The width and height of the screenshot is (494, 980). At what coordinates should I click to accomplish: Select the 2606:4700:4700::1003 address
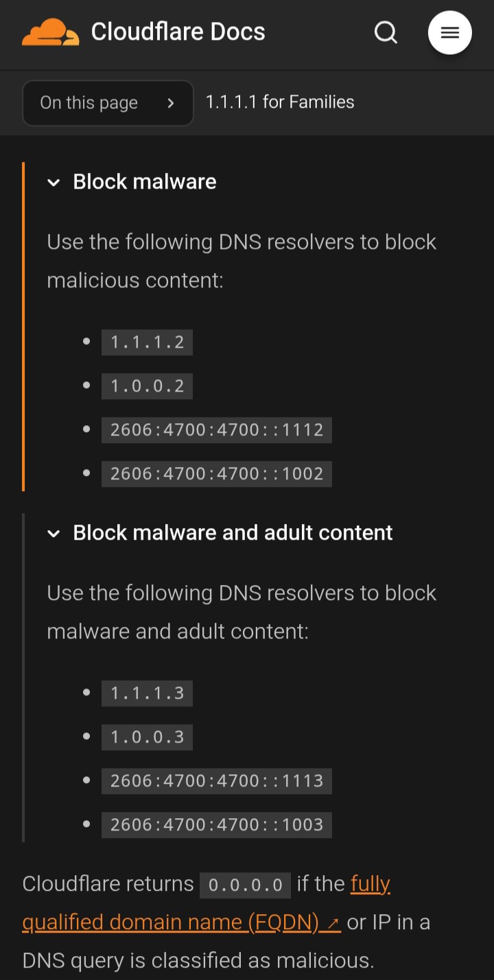tap(217, 825)
